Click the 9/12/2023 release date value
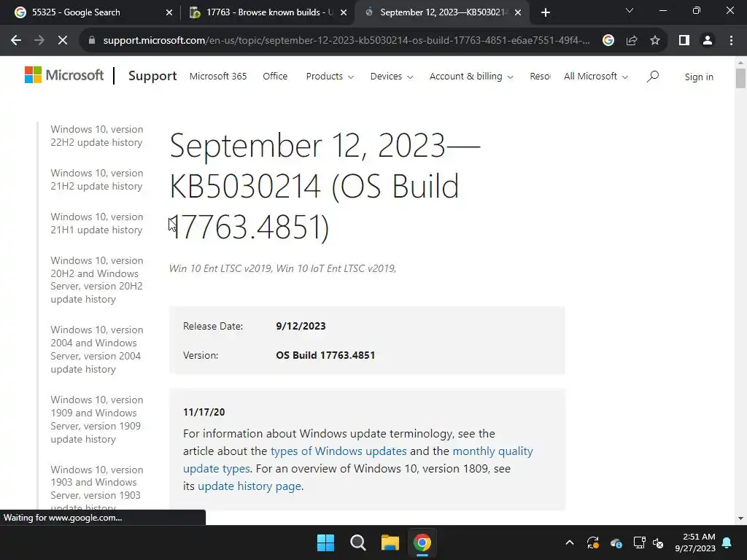 tap(301, 326)
